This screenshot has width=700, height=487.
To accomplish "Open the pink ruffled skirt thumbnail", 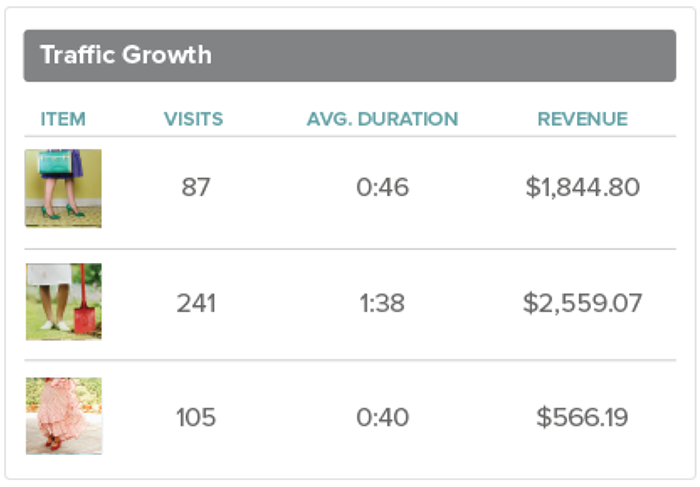I will (63, 416).
